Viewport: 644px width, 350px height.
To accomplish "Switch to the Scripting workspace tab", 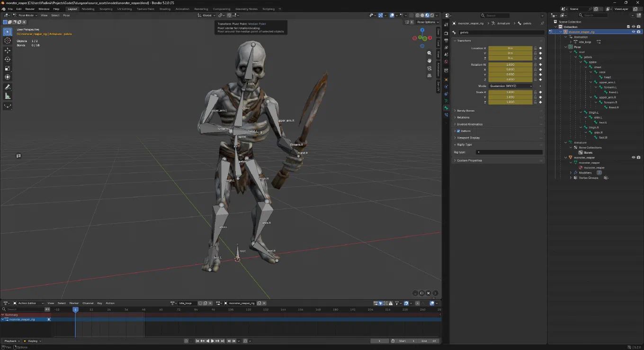I will [x=268, y=9].
